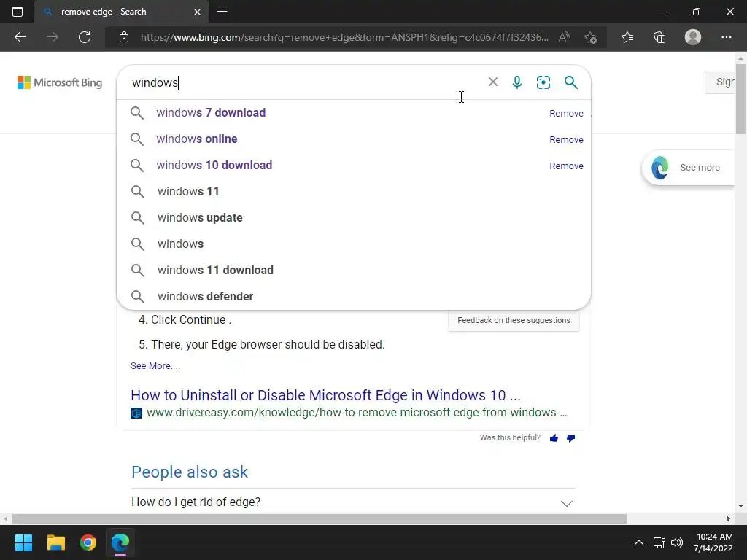Open volume control tray icon
Viewport: 747px width, 560px height.
pos(676,542)
